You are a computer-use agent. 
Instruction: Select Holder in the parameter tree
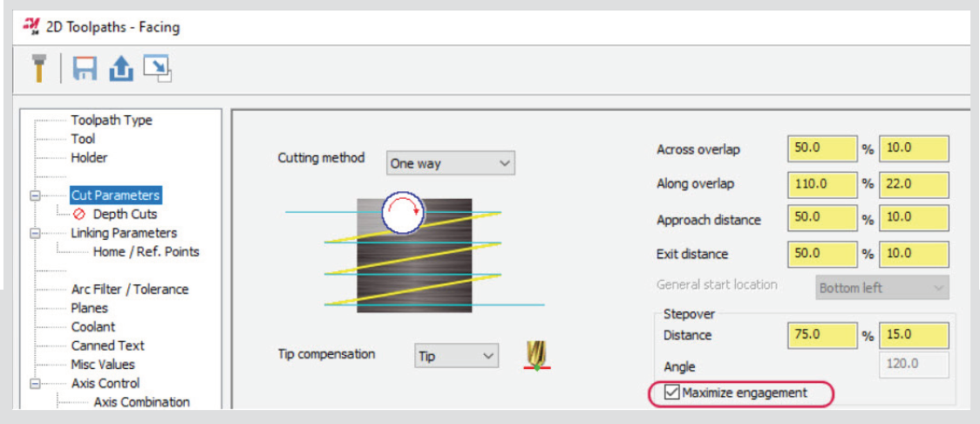tap(90, 158)
